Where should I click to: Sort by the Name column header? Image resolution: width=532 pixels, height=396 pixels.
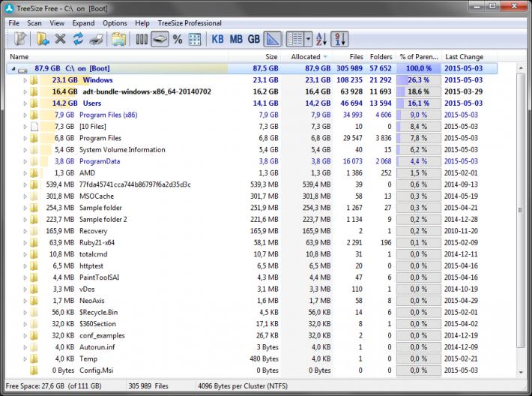click(x=117, y=57)
